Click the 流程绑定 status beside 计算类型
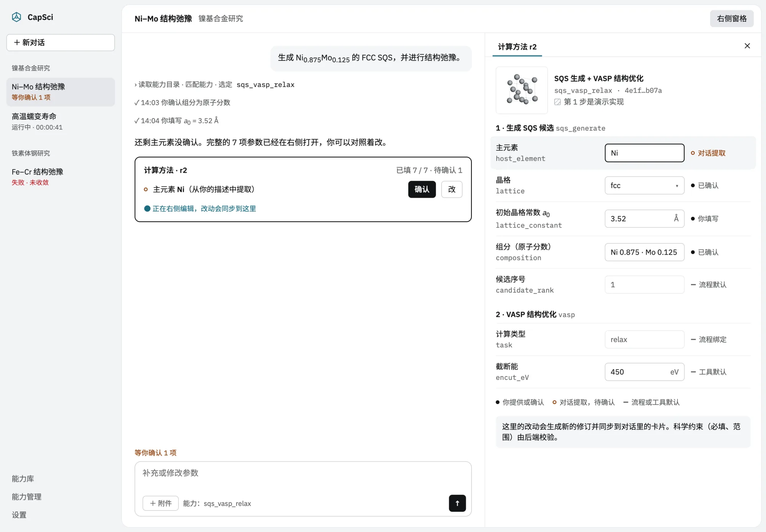The height and width of the screenshot is (532, 766). 709,339
